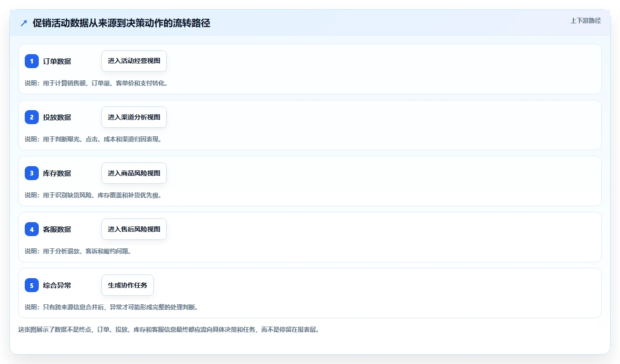620x364 pixels.
Task: Open 进入售后风险视图 button
Action: (x=134, y=229)
